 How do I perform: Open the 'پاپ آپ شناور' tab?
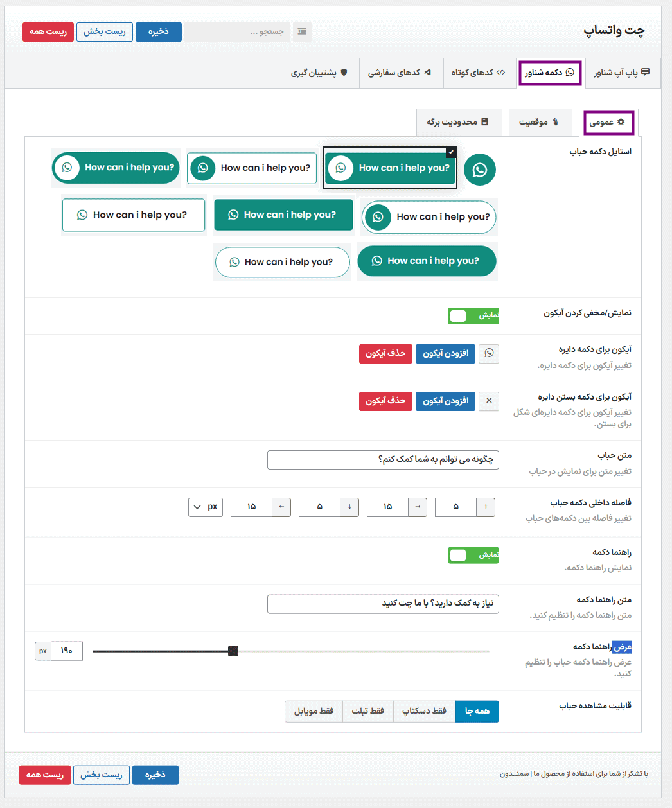point(621,73)
